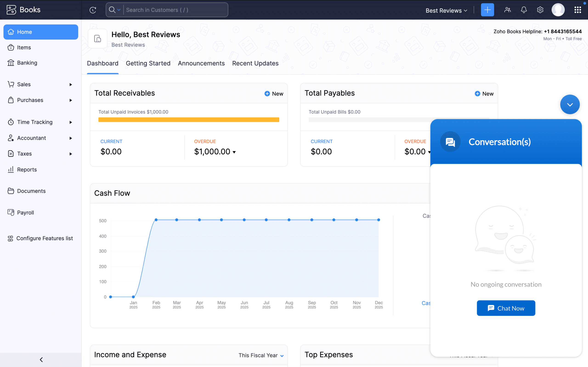Open Zoho Books settings gear
The image size is (588, 367).
pyautogui.click(x=540, y=10)
